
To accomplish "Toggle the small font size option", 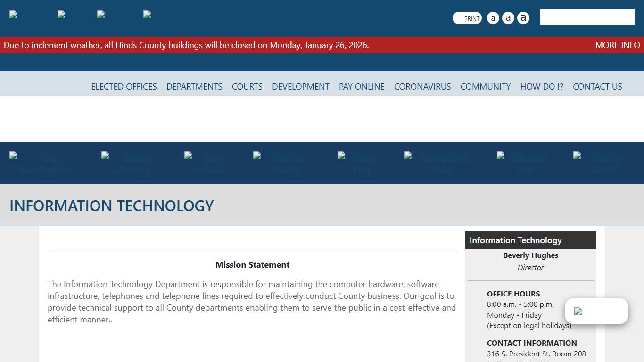I will (493, 17).
